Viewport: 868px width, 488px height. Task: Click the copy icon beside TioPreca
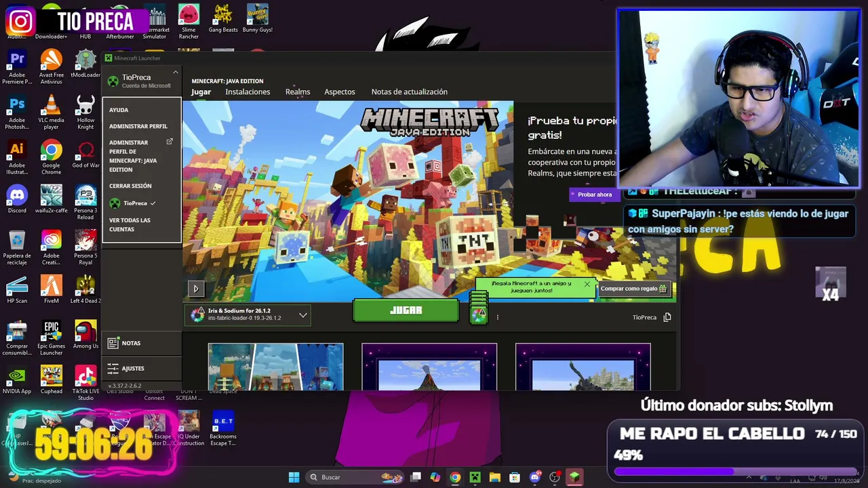667,317
